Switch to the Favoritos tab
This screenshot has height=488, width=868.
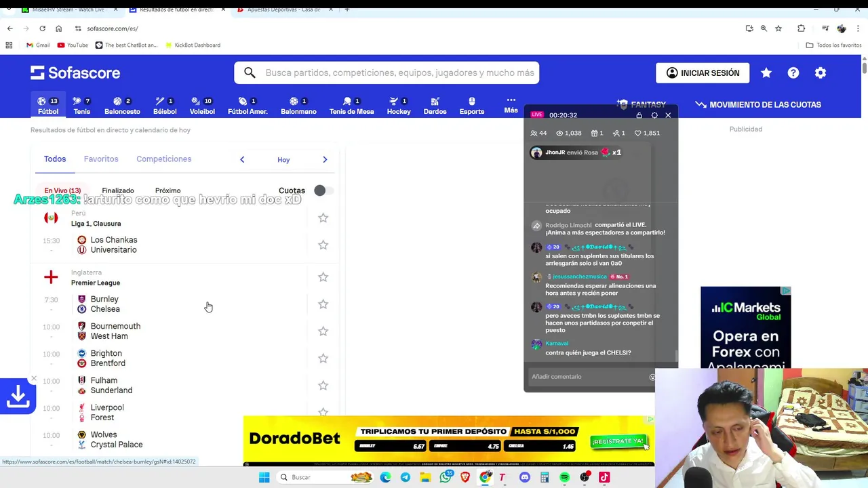[101, 159]
